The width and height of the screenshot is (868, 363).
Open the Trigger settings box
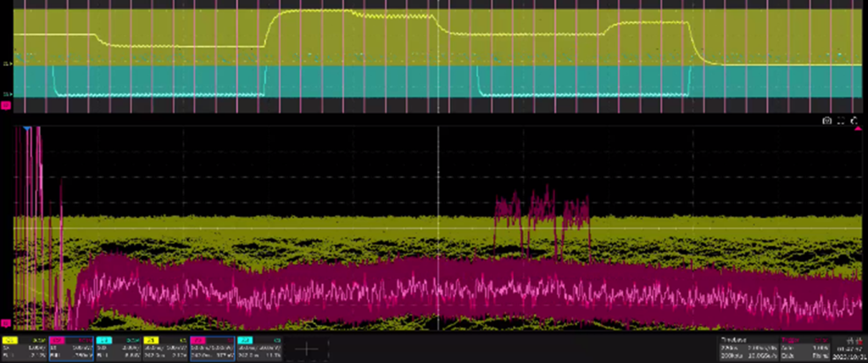(798, 348)
